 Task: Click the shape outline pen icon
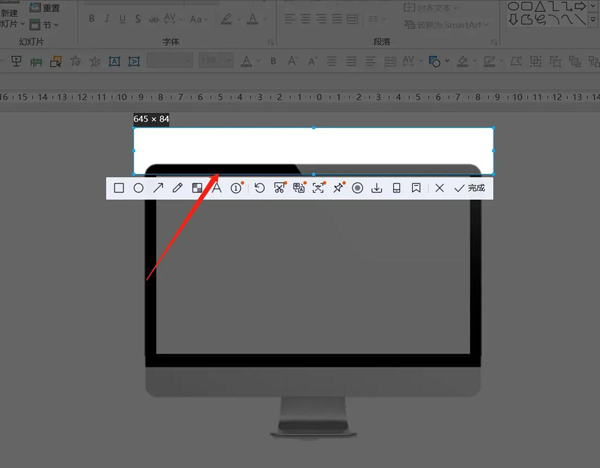489,61
